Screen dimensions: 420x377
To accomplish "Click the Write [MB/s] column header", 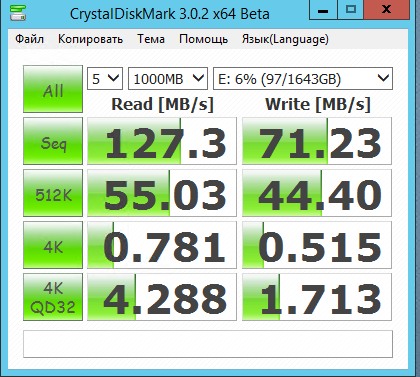I will (x=318, y=104).
